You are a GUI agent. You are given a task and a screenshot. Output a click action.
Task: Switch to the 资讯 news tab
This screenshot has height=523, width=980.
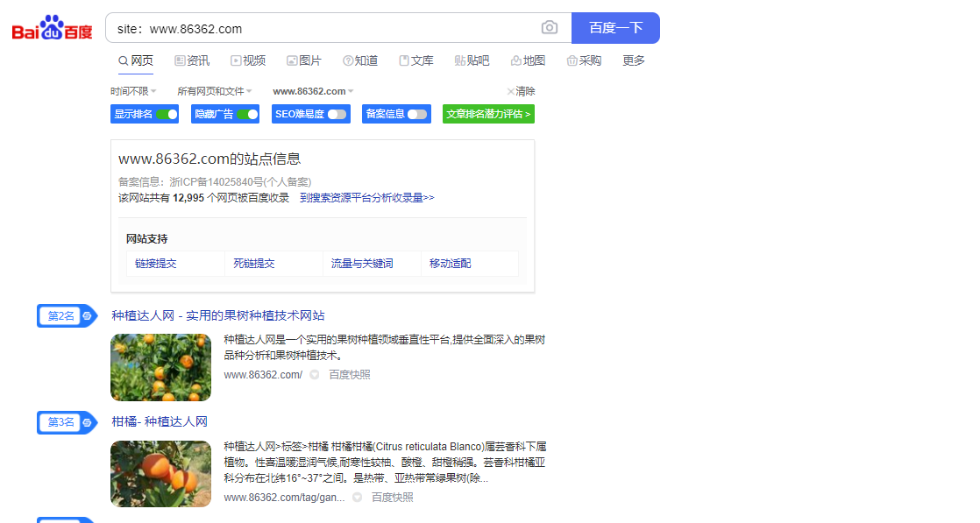(x=192, y=60)
